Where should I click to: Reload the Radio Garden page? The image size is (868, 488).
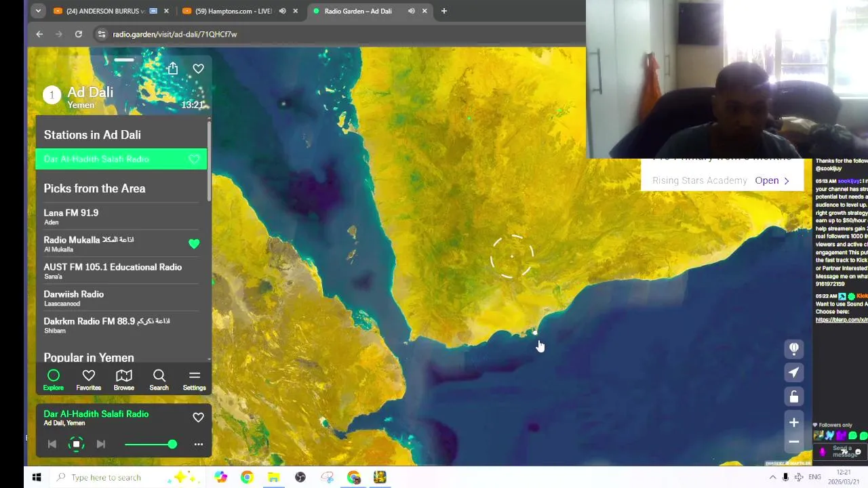coord(79,34)
